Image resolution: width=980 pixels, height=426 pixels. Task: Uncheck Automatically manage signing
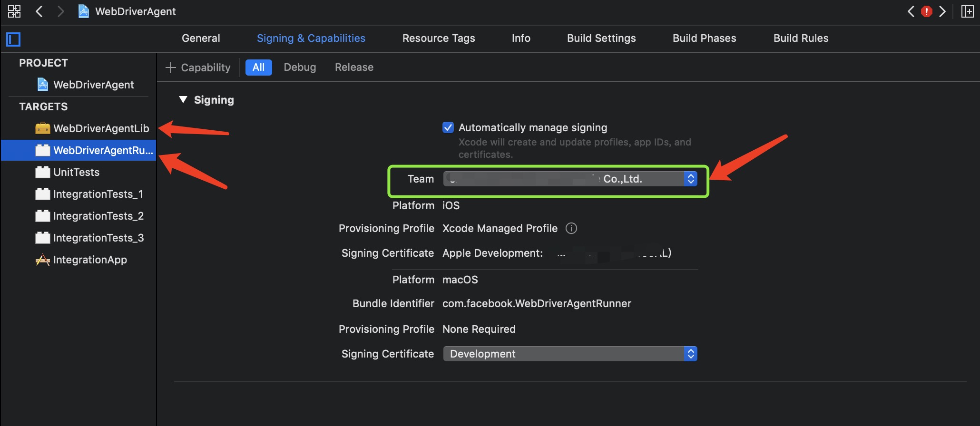pos(448,127)
